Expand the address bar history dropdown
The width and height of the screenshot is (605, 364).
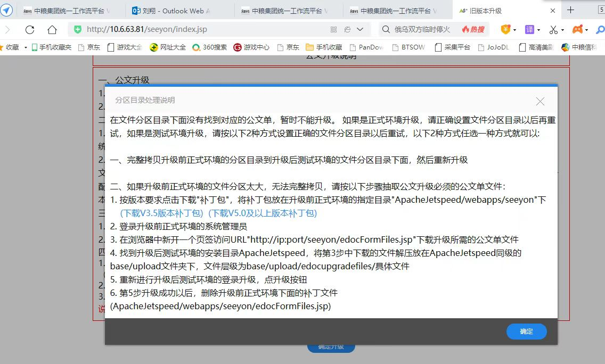pyautogui.click(x=361, y=30)
